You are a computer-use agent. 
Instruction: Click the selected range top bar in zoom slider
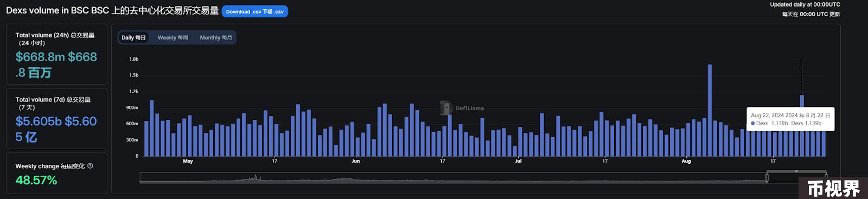[796, 171]
